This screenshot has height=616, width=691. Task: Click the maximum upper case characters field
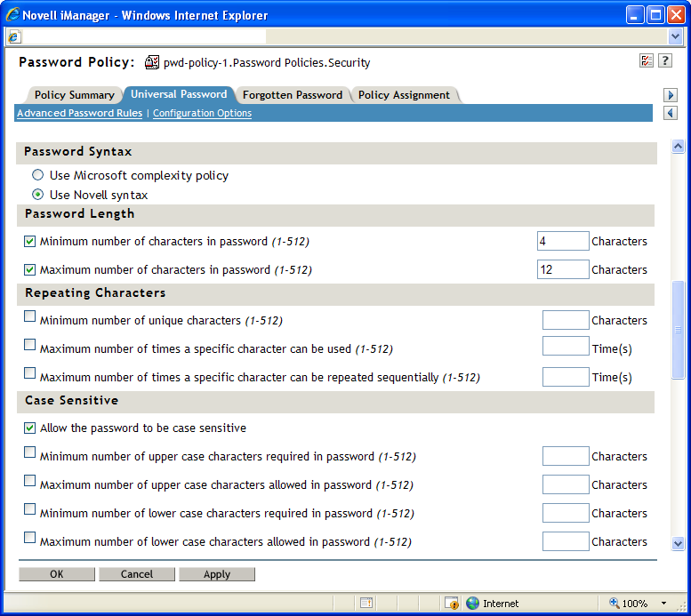click(x=566, y=484)
